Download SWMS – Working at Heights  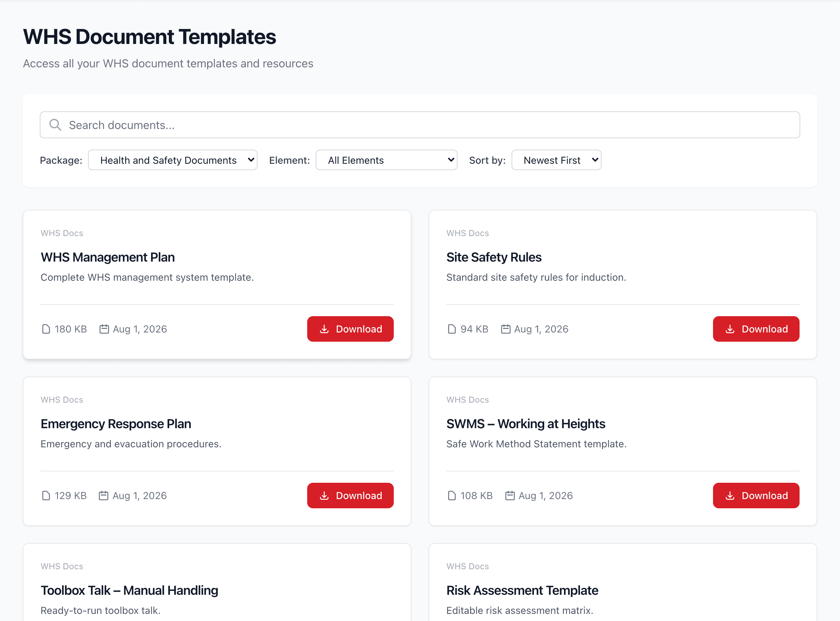[756, 496]
